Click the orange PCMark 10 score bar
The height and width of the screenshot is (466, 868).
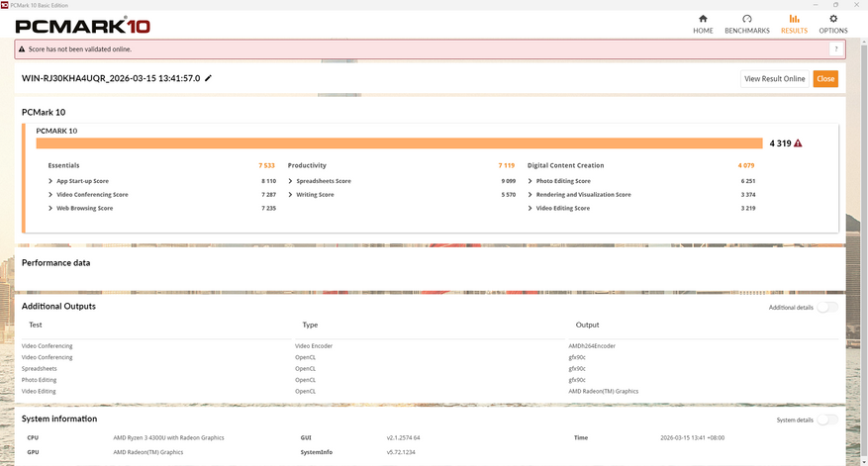click(x=399, y=143)
